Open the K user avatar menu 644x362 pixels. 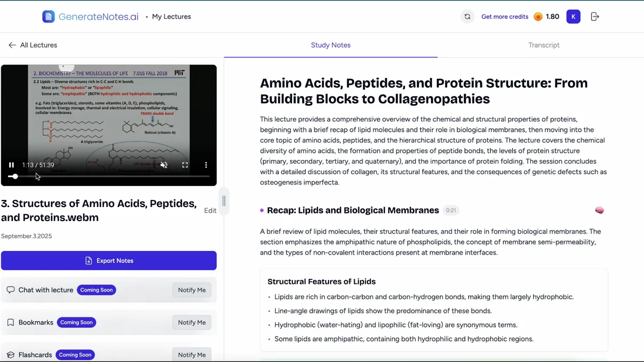click(x=573, y=17)
